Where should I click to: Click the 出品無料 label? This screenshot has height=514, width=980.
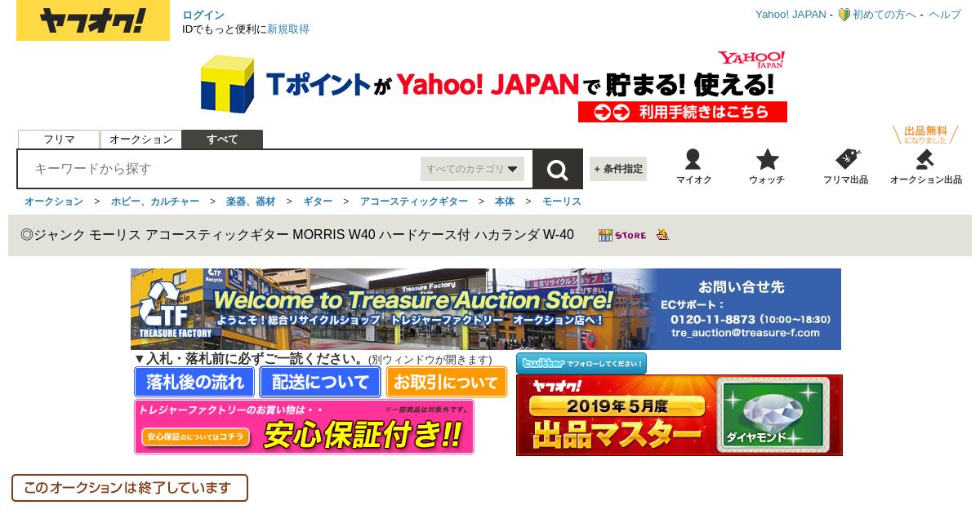(925, 135)
